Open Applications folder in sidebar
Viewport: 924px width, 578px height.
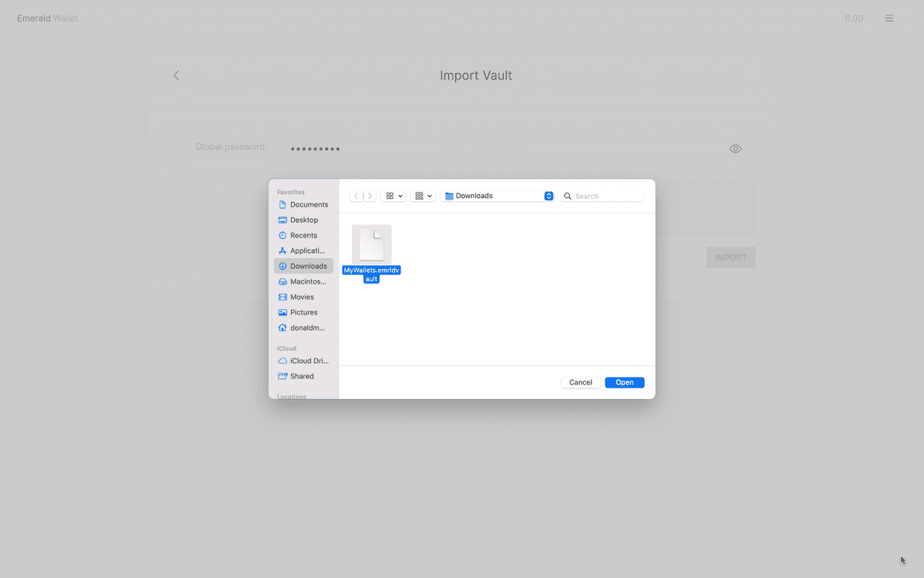coord(307,251)
